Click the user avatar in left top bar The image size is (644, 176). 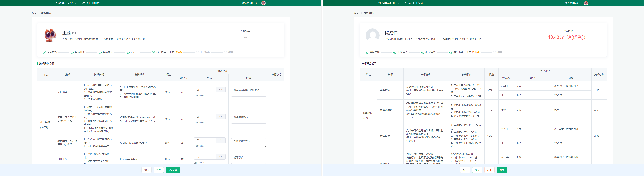coord(263,3)
